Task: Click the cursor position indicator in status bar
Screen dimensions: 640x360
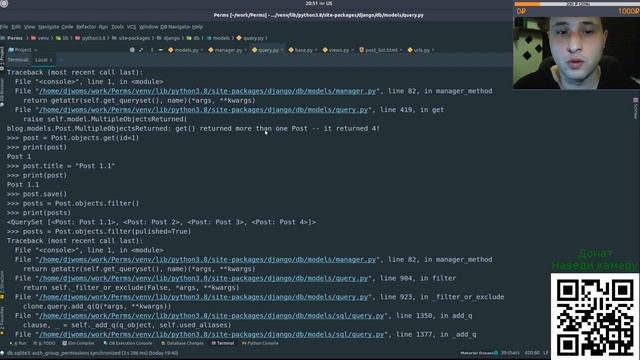Action: [x=532, y=353]
